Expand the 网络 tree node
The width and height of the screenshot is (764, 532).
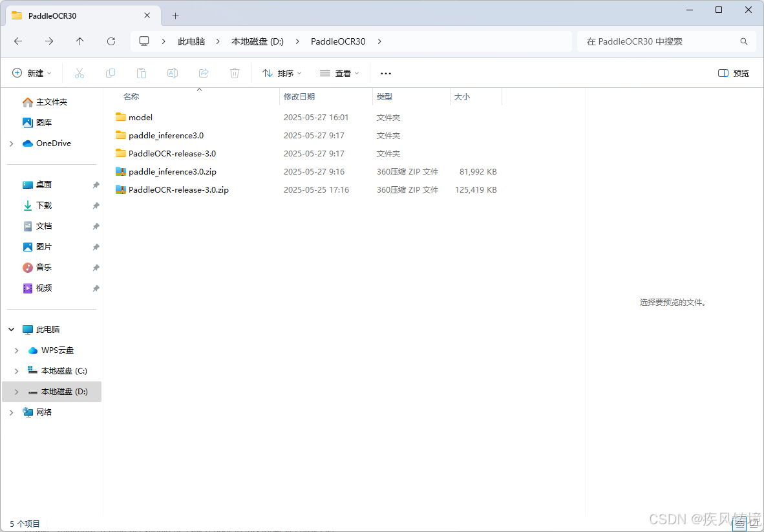click(11, 412)
